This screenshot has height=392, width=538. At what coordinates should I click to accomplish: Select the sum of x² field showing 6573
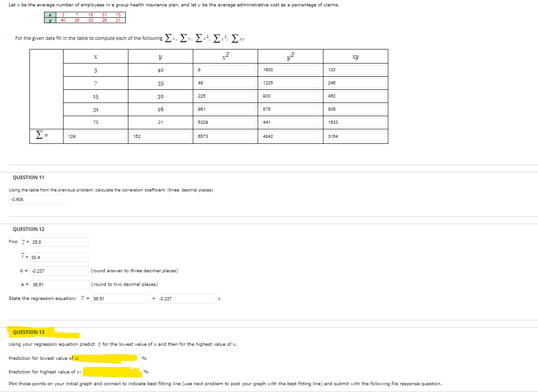tap(225, 136)
